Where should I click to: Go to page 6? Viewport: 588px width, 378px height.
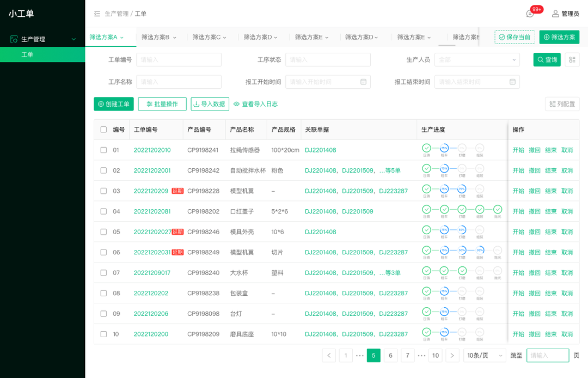coord(390,356)
